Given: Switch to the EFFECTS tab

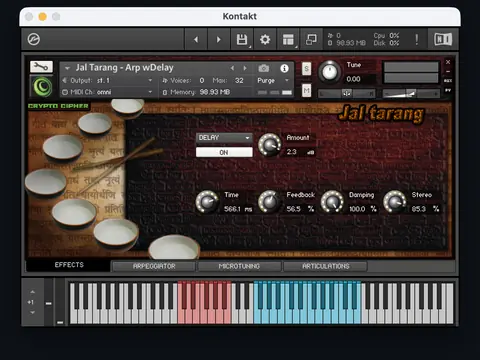Looking at the screenshot, I should pos(69,265).
